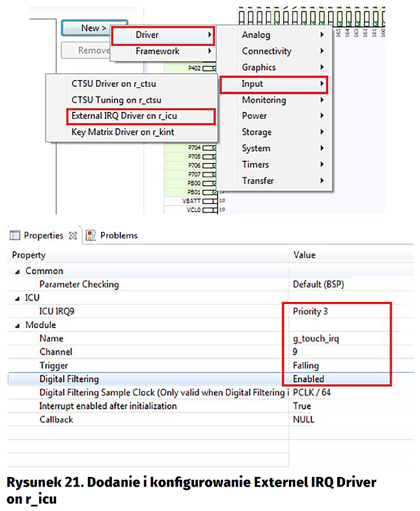
Task: Switch to the Problems tab
Action: point(119,235)
